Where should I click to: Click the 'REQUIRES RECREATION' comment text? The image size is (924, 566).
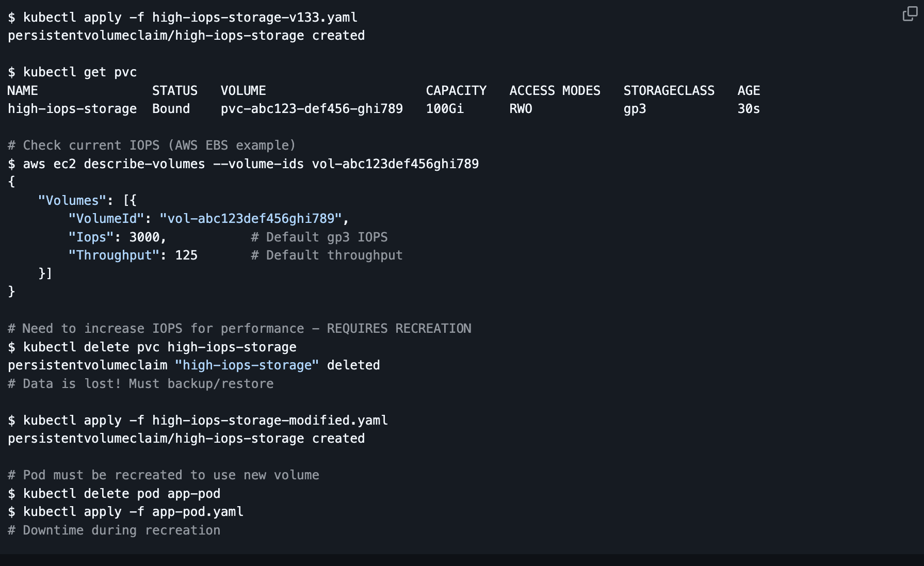399,329
